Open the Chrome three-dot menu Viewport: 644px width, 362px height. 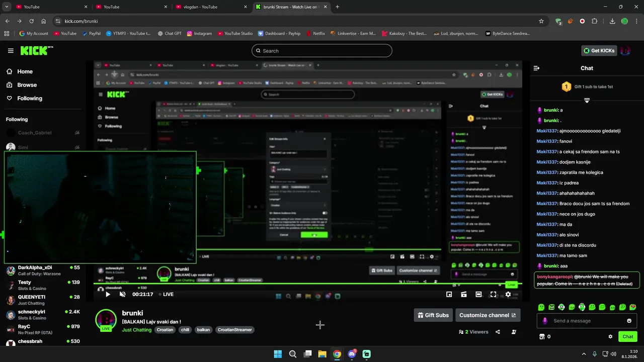pos(636,21)
